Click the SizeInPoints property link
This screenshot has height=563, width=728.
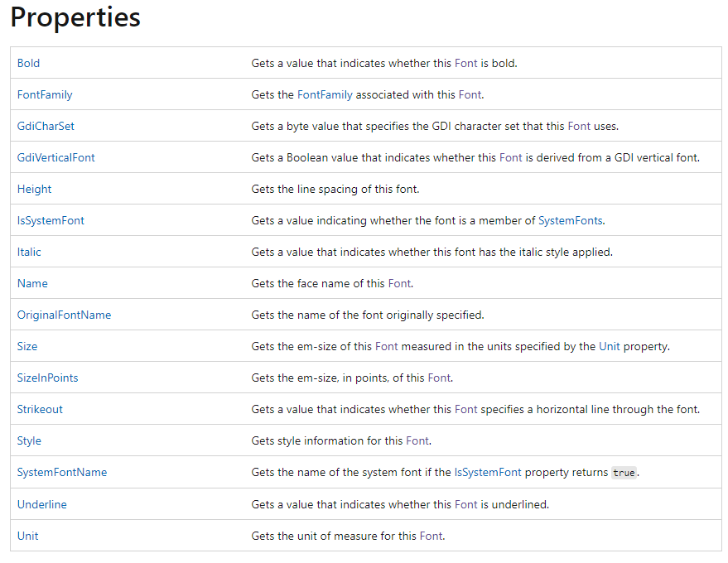(x=47, y=378)
